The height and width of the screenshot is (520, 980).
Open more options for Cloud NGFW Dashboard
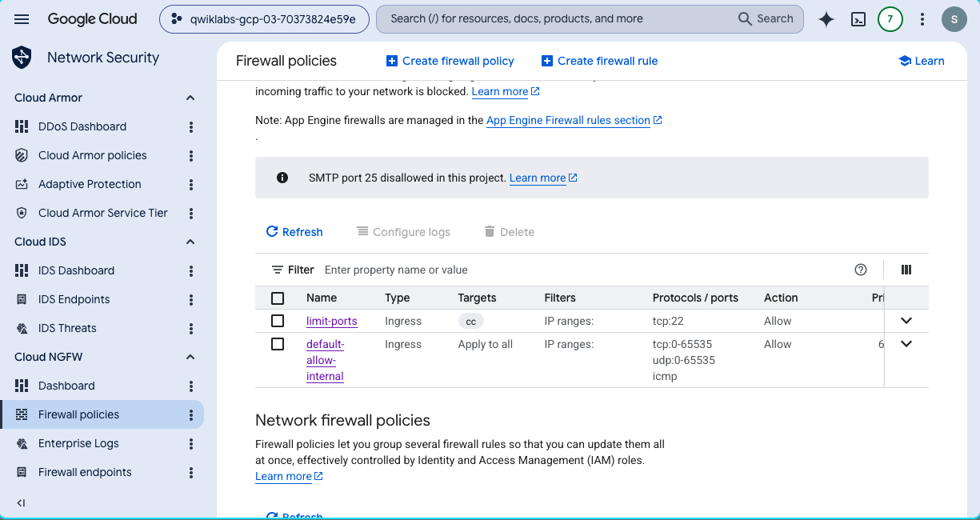coord(191,386)
